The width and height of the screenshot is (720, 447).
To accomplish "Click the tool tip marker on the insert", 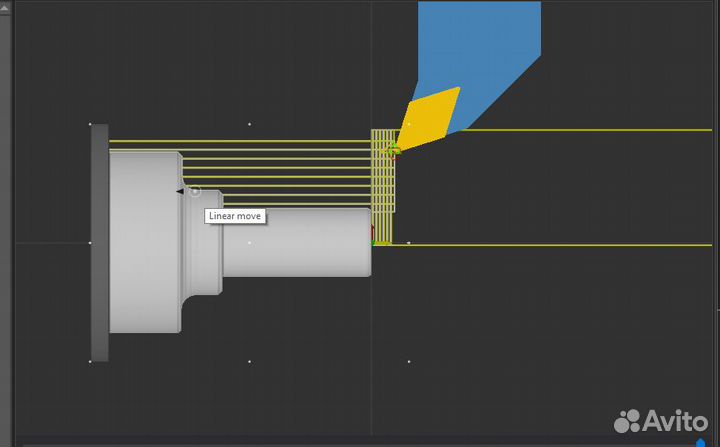I will (394, 150).
